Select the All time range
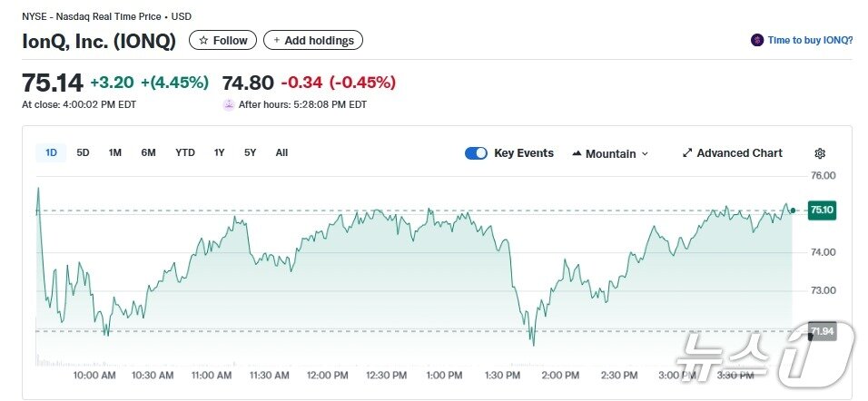Image resolution: width=868 pixels, height=401 pixels. pos(281,152)
